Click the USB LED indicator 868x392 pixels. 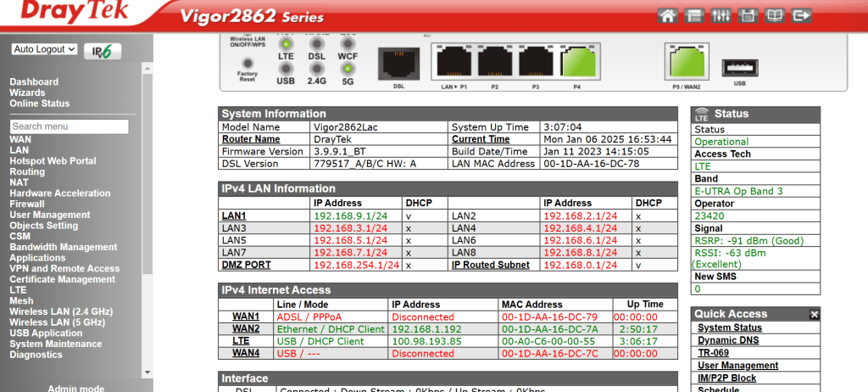point(286,69)
